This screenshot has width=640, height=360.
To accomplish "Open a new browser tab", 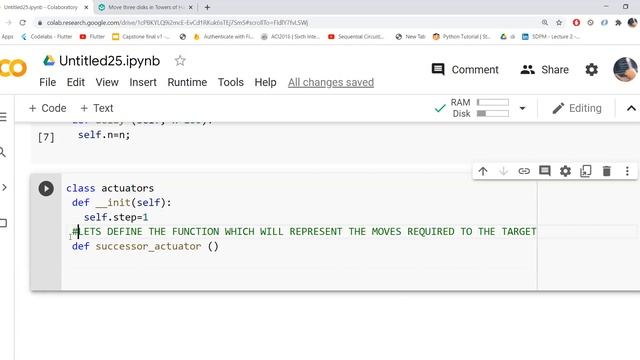I will pyautogui.click(x=207, y=7).
